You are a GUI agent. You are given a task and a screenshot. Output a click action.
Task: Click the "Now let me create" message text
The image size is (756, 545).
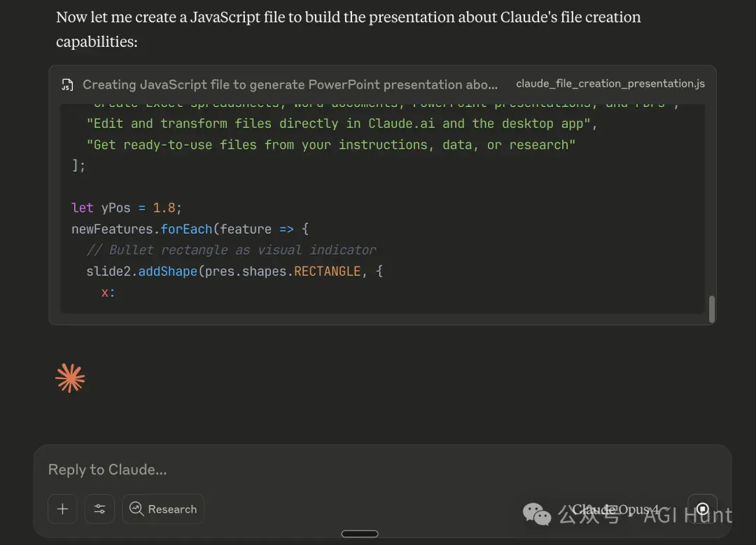[348, 29]
